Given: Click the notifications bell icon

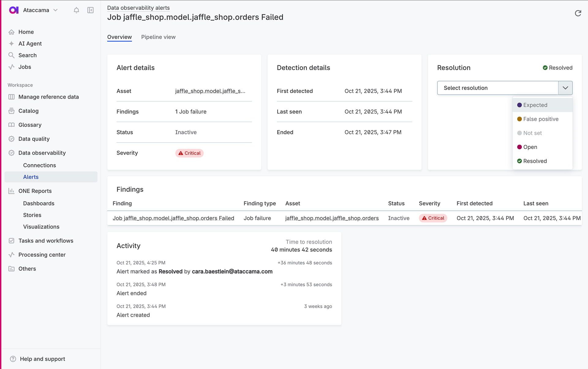Looking at the screenshot, I should (76, 10).
